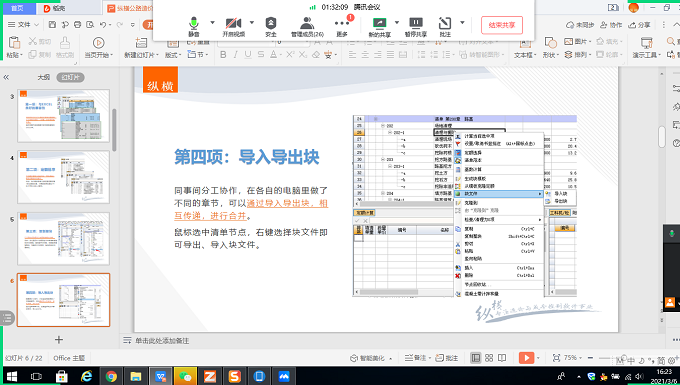Switch to reading view book icon
Image resolution: width=680 pixels, height=385 pixels.
[502, 358]
